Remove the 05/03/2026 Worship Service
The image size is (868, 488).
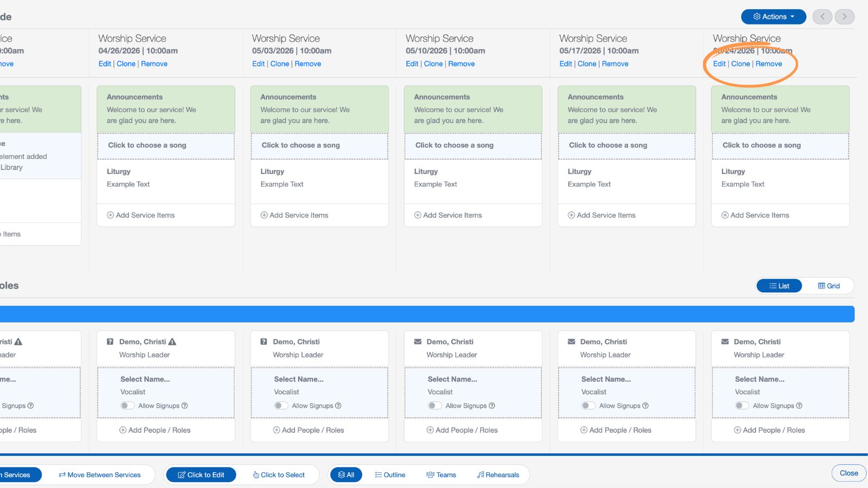308,64
